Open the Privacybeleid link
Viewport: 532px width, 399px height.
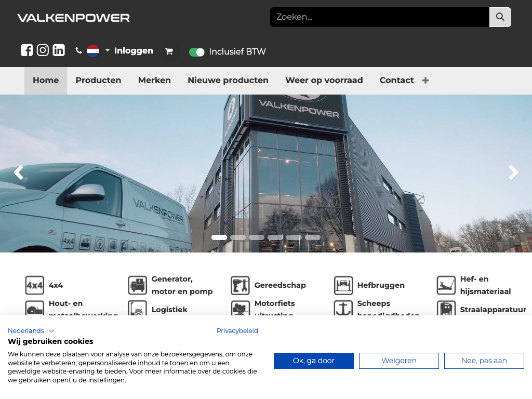click(237, 331)
